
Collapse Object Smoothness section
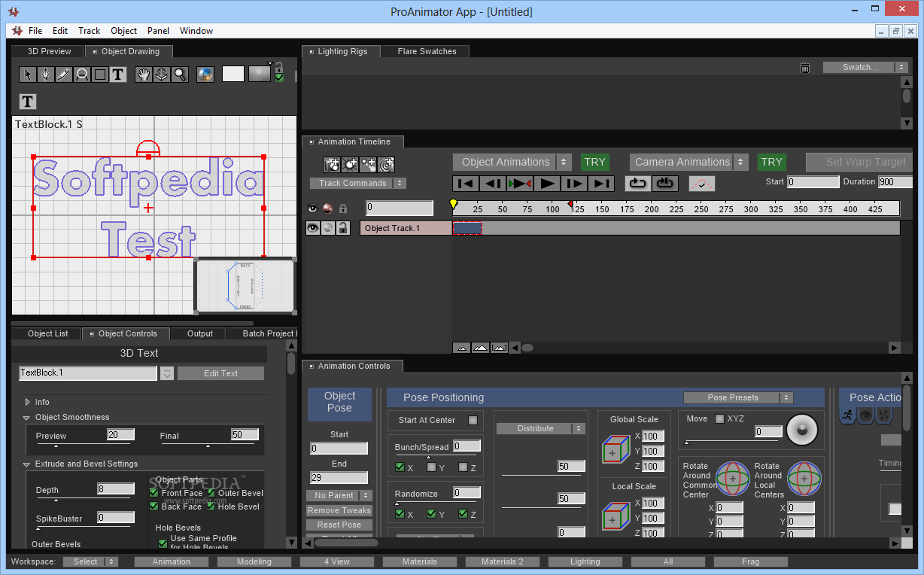pos(27,417)
